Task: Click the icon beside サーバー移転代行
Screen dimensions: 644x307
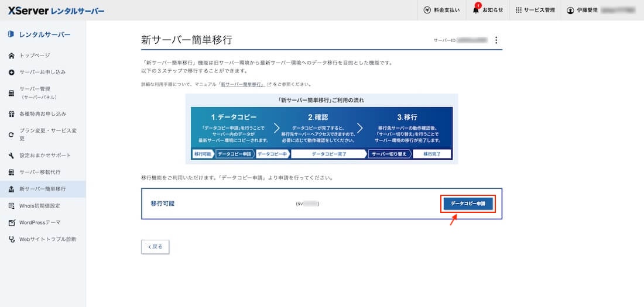Action: (x=12, y=173)
